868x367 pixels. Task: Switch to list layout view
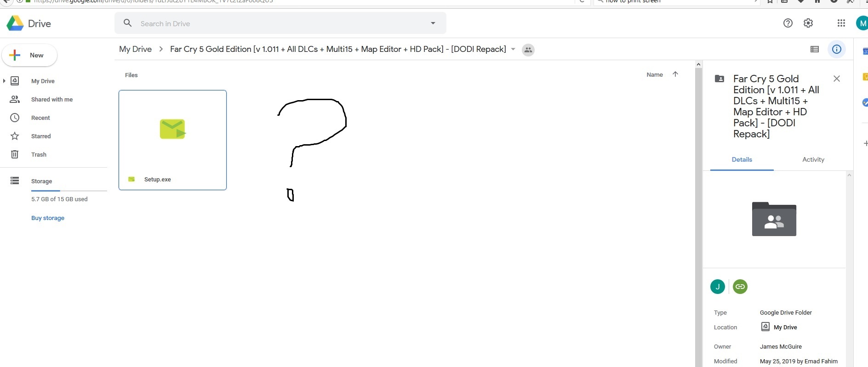[x=814, y=49]
